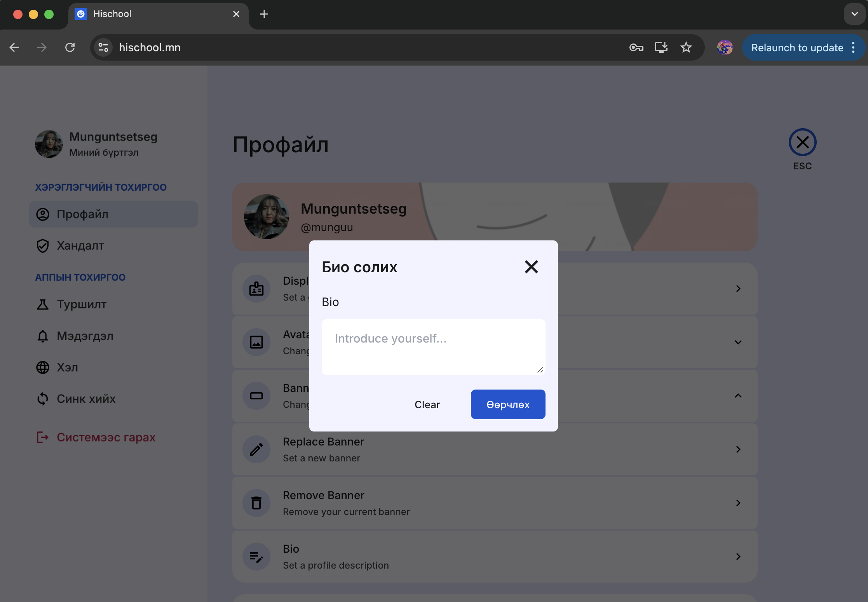Click the Системээс гарах logout link
The height and width of the screenshot is (602, 868).
pos(106,437)
